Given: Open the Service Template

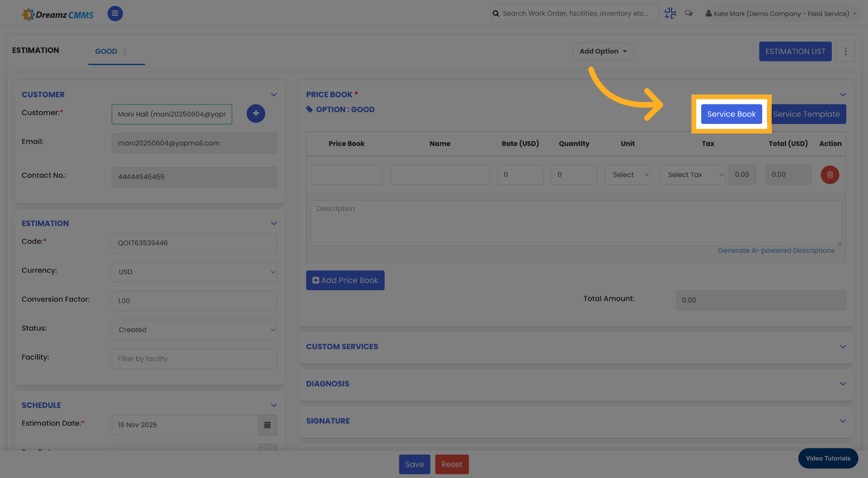Looking at the screenshot, I should pos(807,114).
